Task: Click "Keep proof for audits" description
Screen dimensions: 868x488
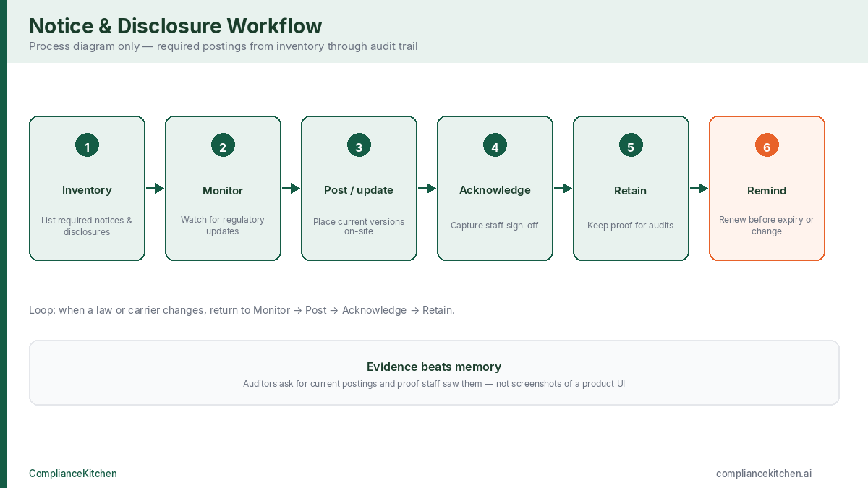Action: [631, 226]
